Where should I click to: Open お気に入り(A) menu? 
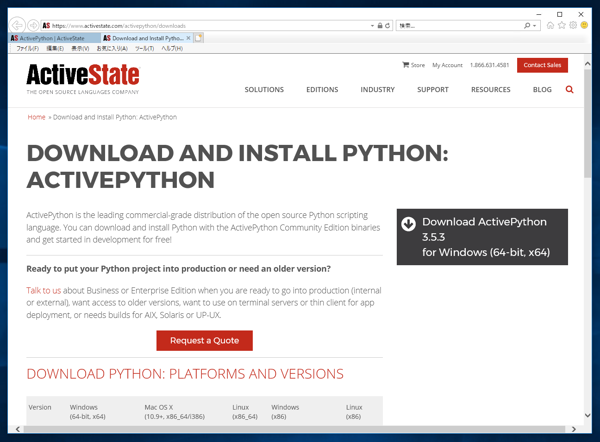click(112, 49)
